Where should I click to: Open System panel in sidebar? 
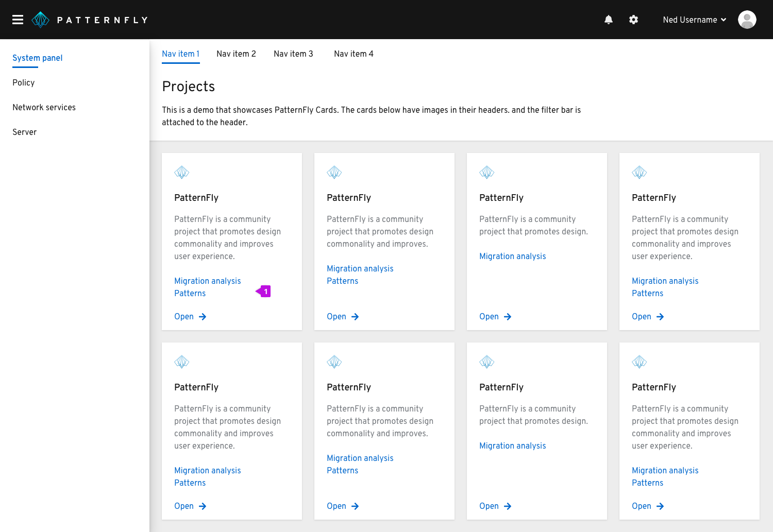click(38, 58)
